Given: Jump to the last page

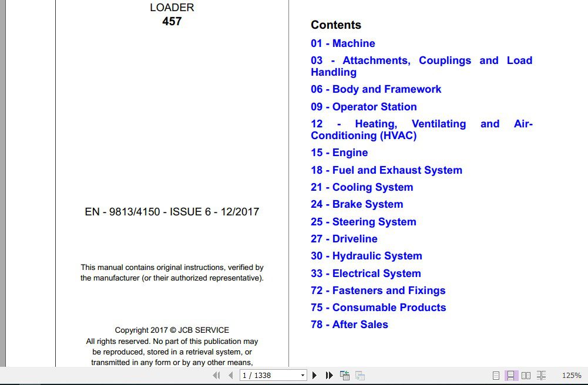Looking at the screenshot, I should click(330, 375).
